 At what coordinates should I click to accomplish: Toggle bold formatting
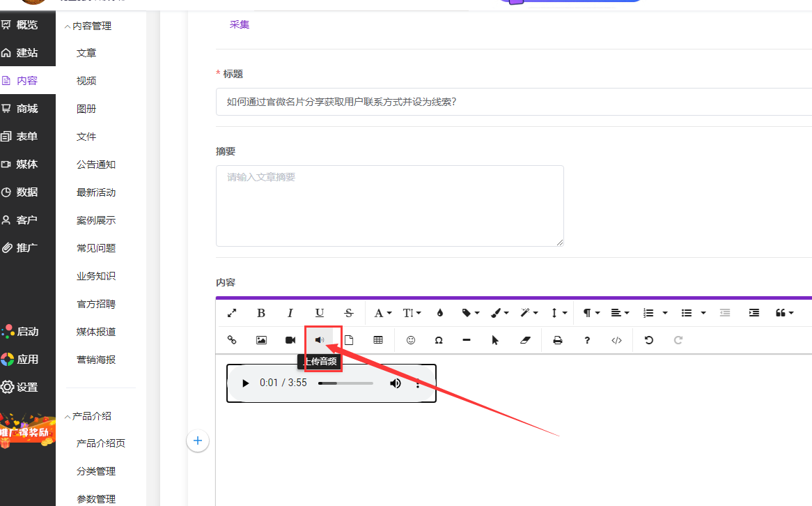[261, 313]
